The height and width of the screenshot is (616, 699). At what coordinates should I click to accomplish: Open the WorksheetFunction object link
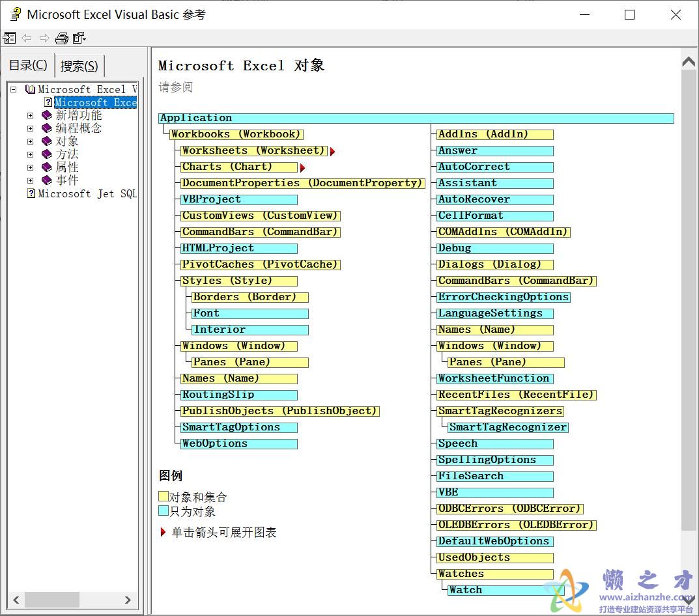pos(495,378)
